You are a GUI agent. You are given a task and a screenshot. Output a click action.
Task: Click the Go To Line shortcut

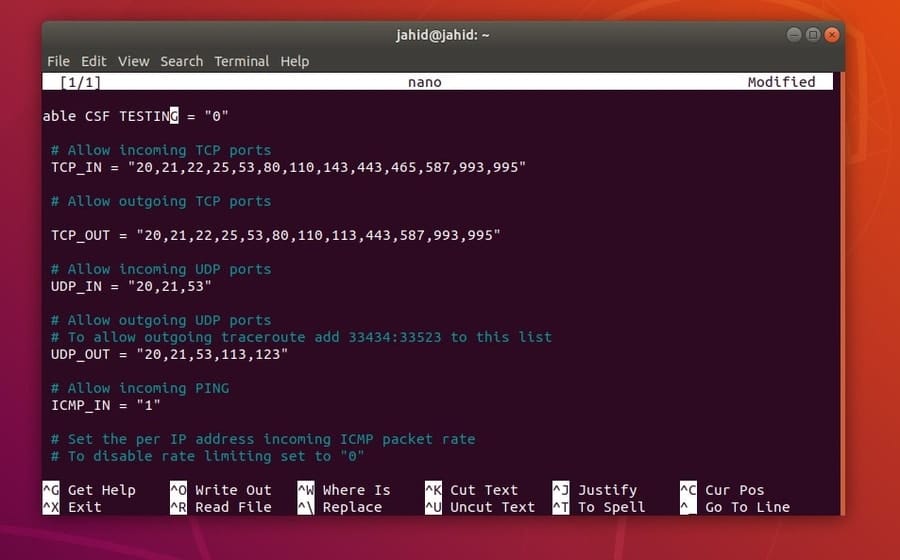(735, 507)
